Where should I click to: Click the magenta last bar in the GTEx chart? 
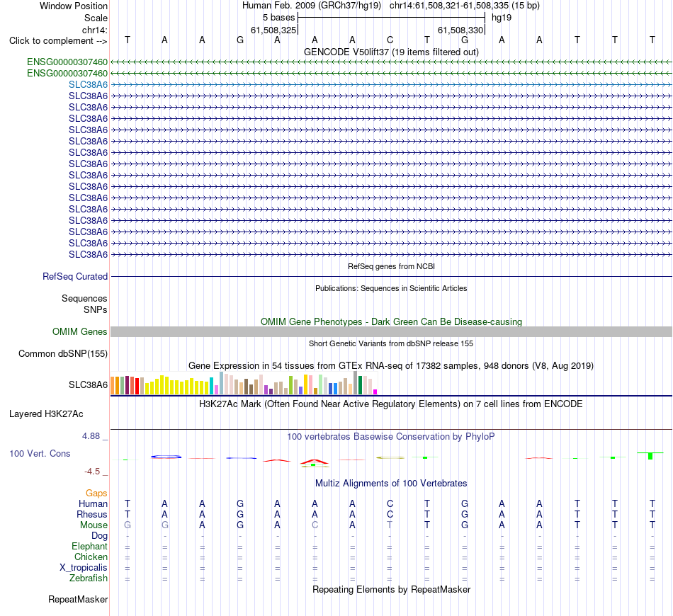[x=375, y=392]
